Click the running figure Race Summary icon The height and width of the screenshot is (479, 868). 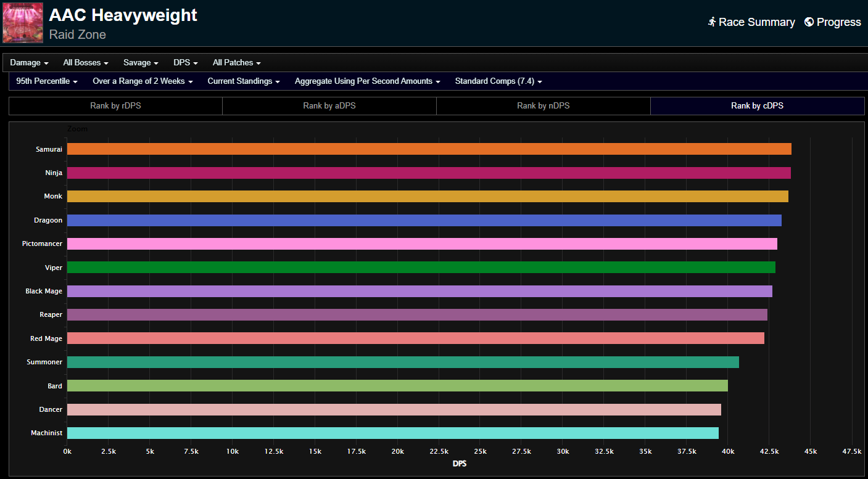pyautogui.click(x=712, y=22)
